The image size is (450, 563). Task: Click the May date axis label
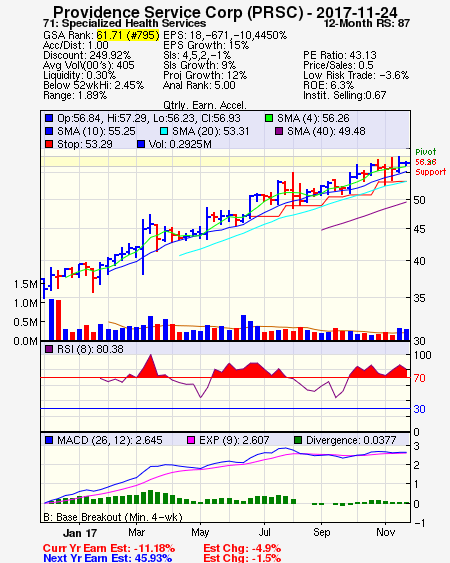coord(200,532)
